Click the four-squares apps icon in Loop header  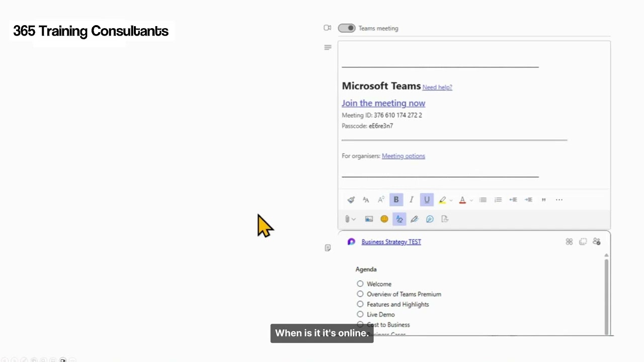[x=569, y=242]
